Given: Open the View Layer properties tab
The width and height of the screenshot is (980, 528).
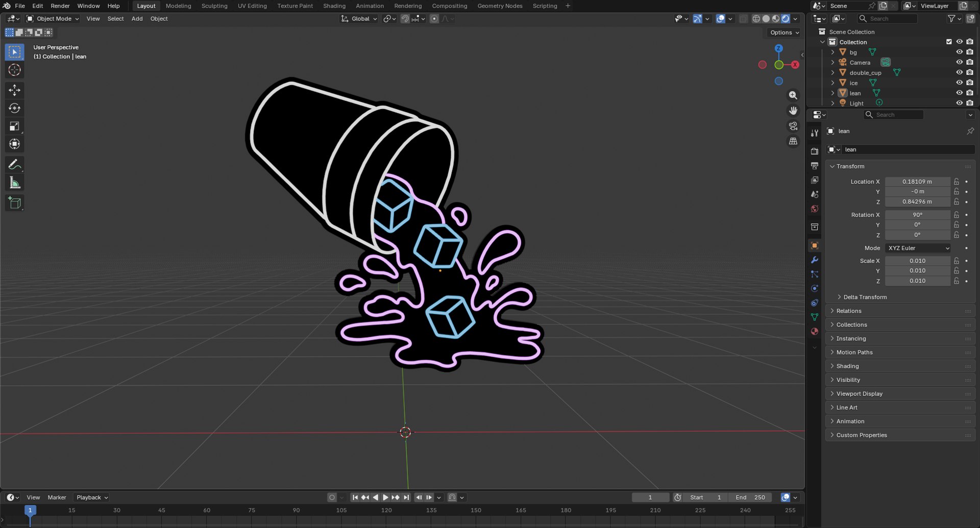Looking at the screenshot, I should 815,180.
